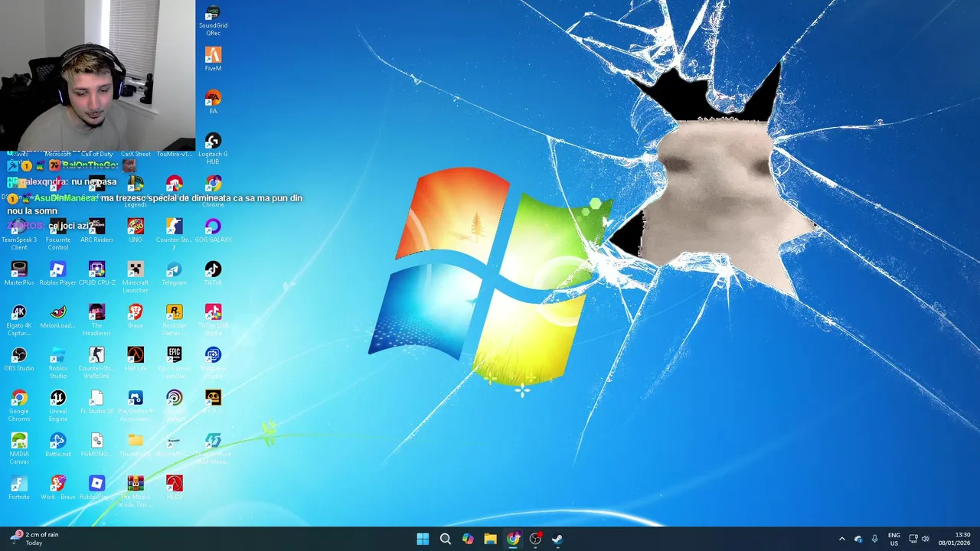Launch Google Chrome desktop shortcut
This screenshot has height=551, width=980.
point(19,405)
